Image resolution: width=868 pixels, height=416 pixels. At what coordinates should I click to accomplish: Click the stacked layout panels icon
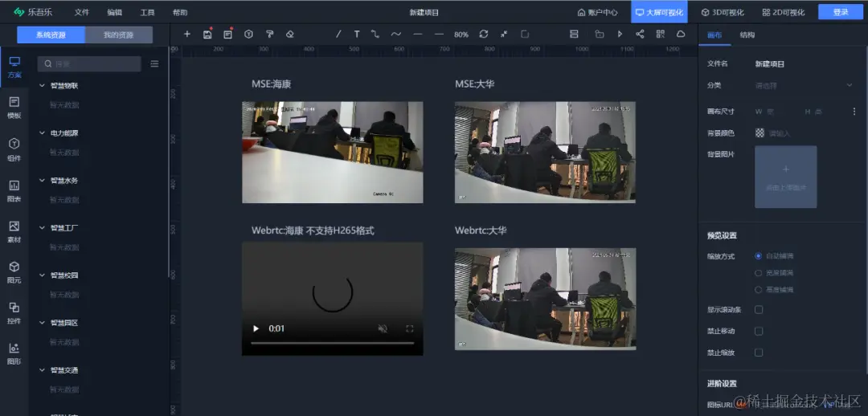pos(574,35)
